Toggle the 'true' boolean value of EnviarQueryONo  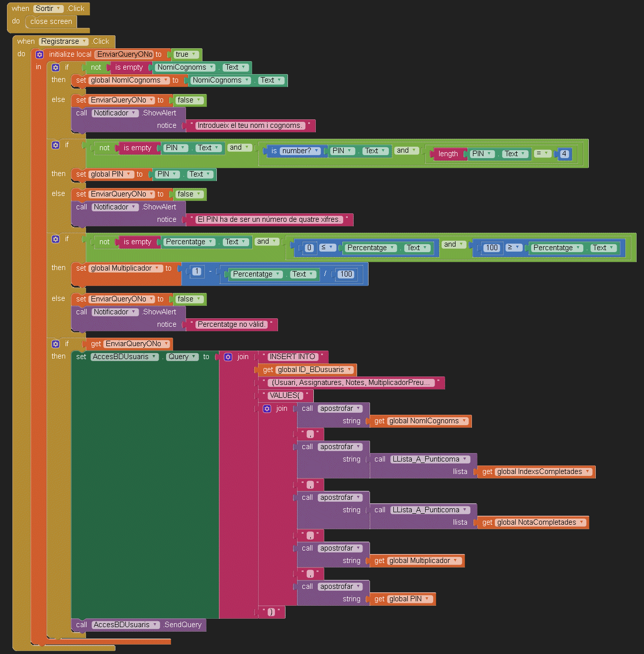coord(186,55)
